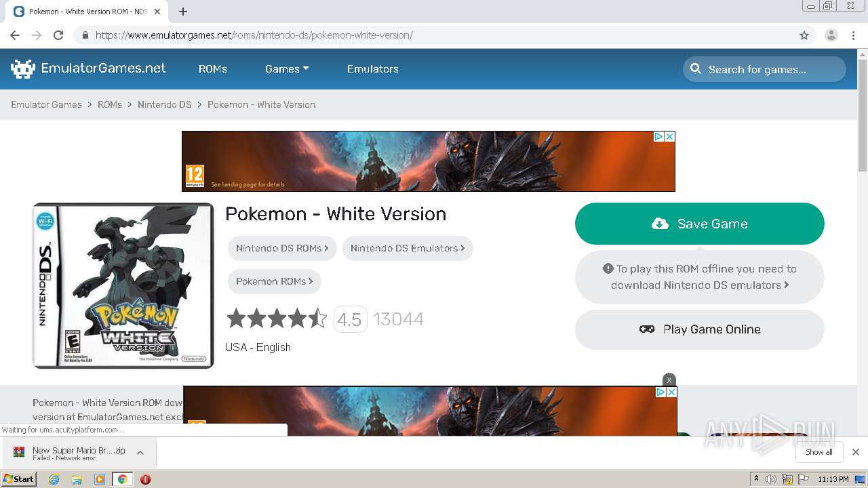868x488 pixels.
Task: Open Chrome three-dot menu
Action: [x=853, y=35]
